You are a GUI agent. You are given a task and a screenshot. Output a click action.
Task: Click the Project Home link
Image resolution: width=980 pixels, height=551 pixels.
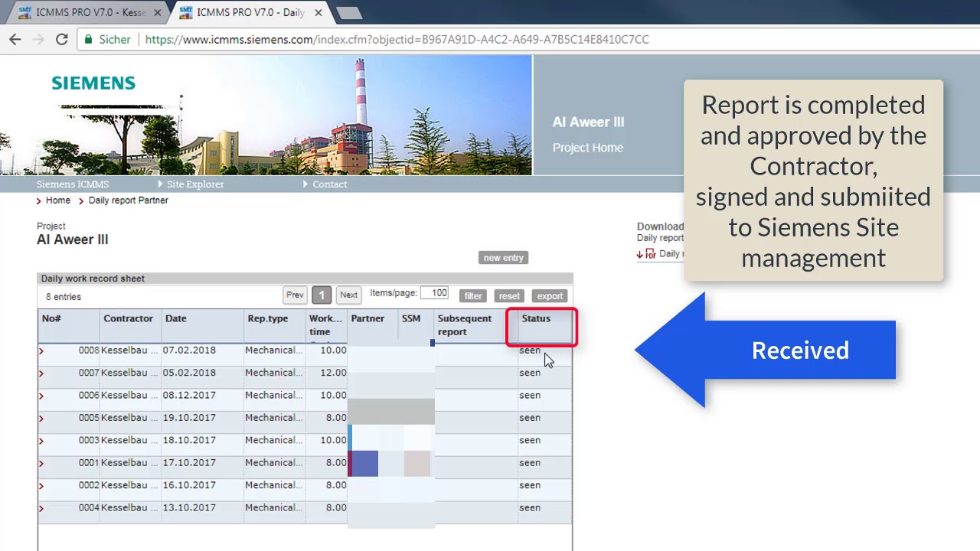click(x=588, y=148)
